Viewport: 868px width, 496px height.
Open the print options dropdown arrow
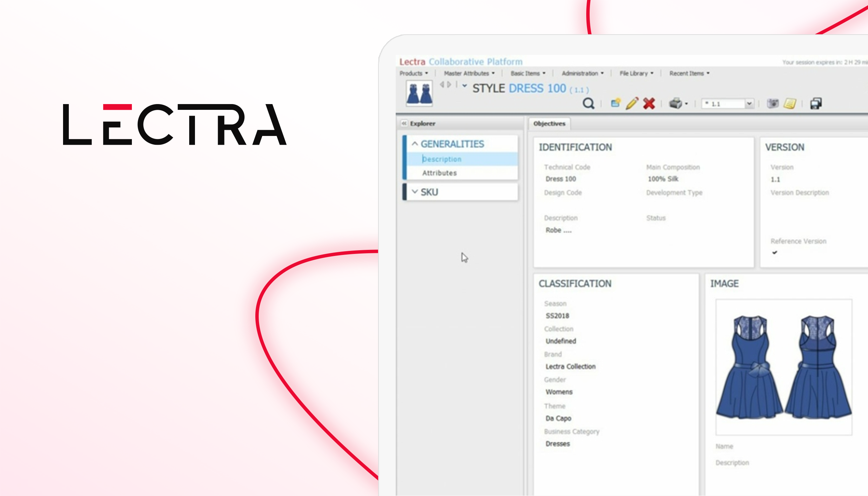tap(686, 104)
